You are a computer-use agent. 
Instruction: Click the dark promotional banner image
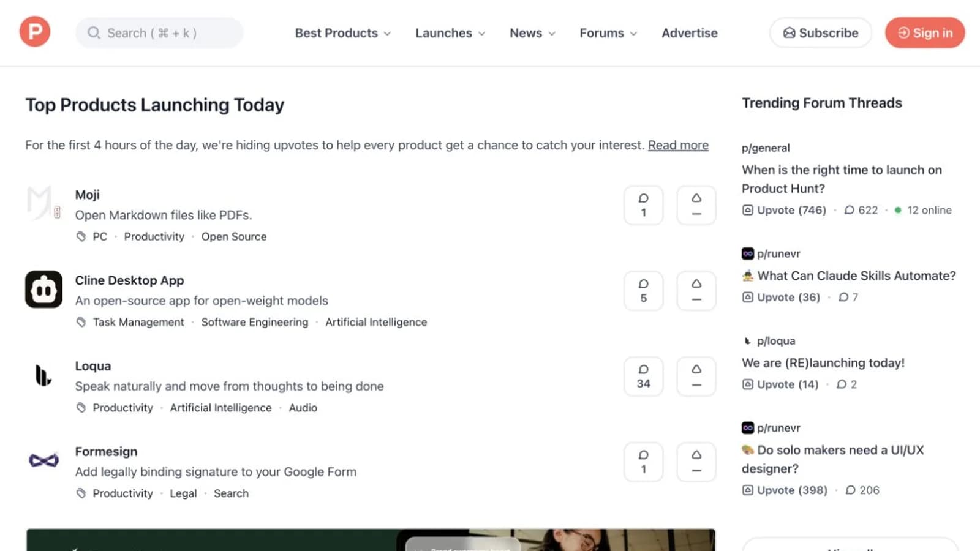click(x=371, y=540)
